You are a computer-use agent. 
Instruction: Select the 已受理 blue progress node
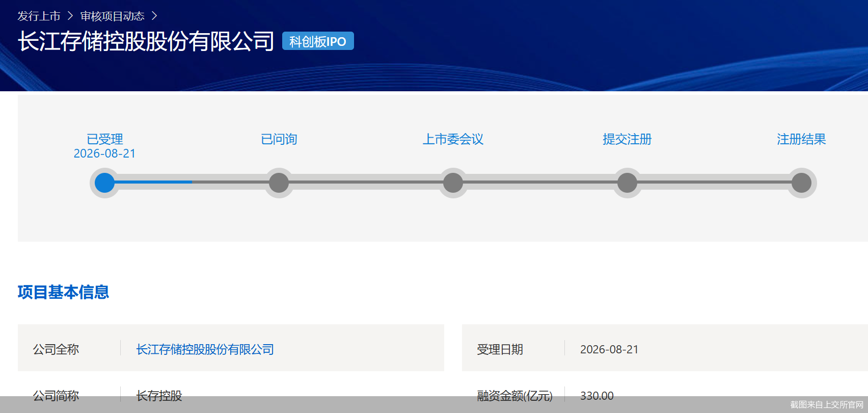[105, 183]
